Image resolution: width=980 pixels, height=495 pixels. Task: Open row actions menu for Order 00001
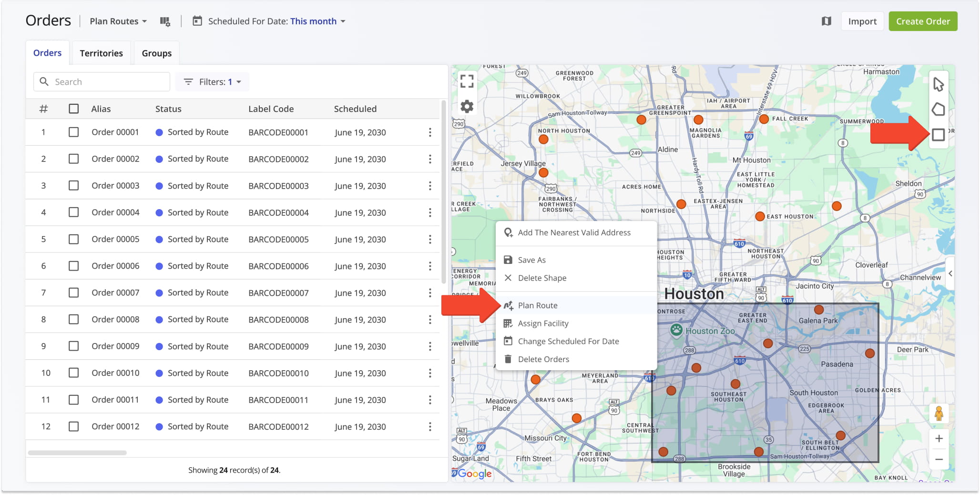click(x=430, y=132)
